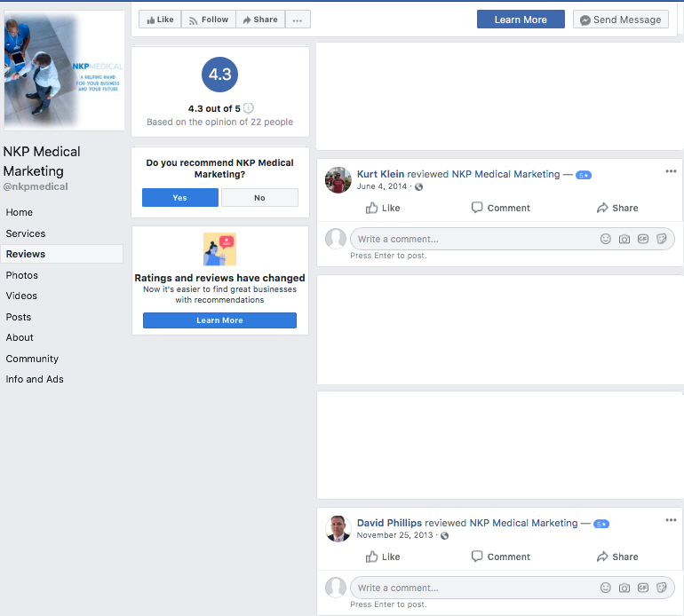Open the Services section in sidebar

[x=25, y=233]
